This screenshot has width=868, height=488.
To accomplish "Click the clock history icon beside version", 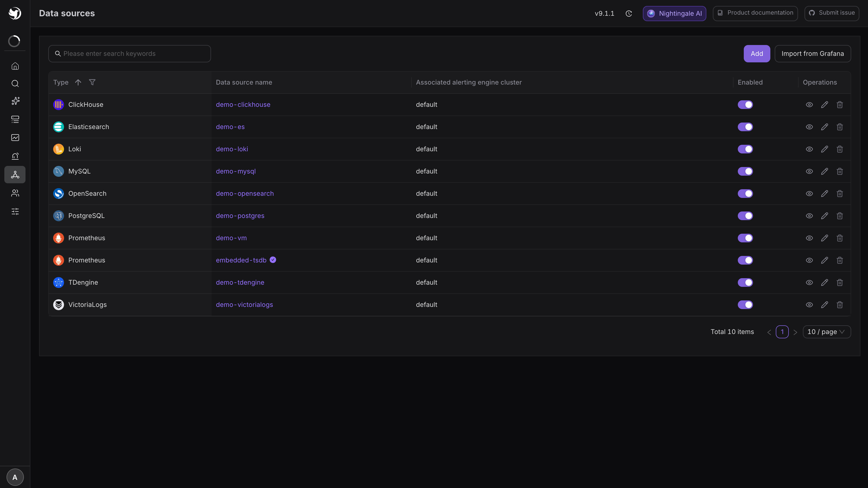I will (629, 14).
